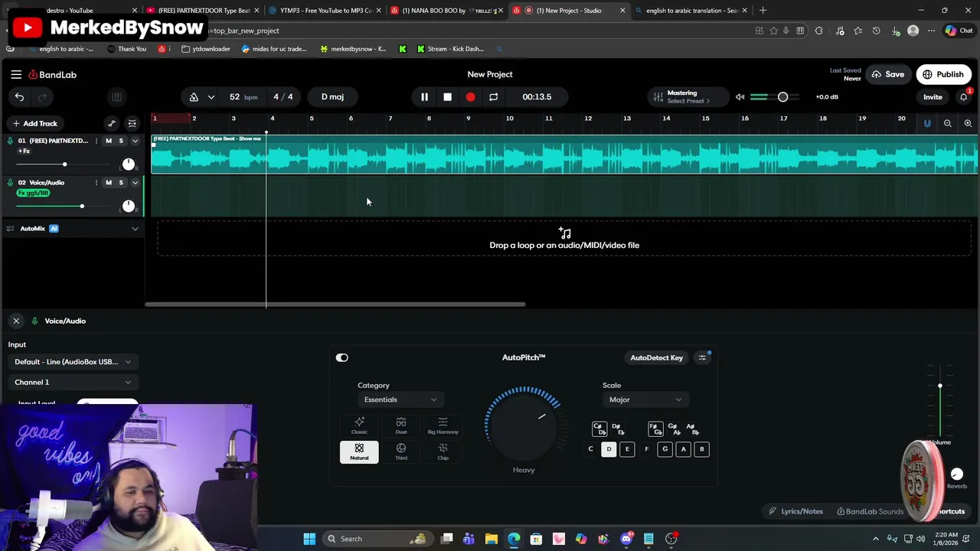This screenshot has width=980, height=551.
Task: Open the virtual keyboard piano icon
Action: coord(116,97)
